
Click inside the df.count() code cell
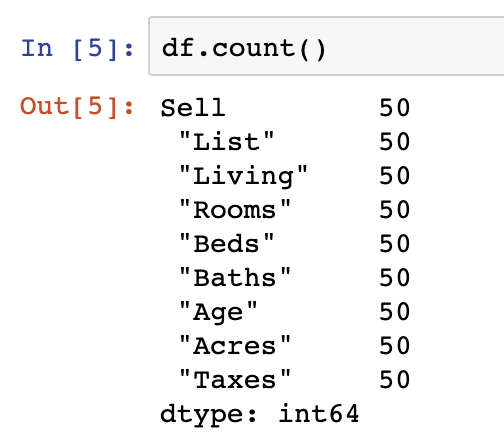pos(326,46)
